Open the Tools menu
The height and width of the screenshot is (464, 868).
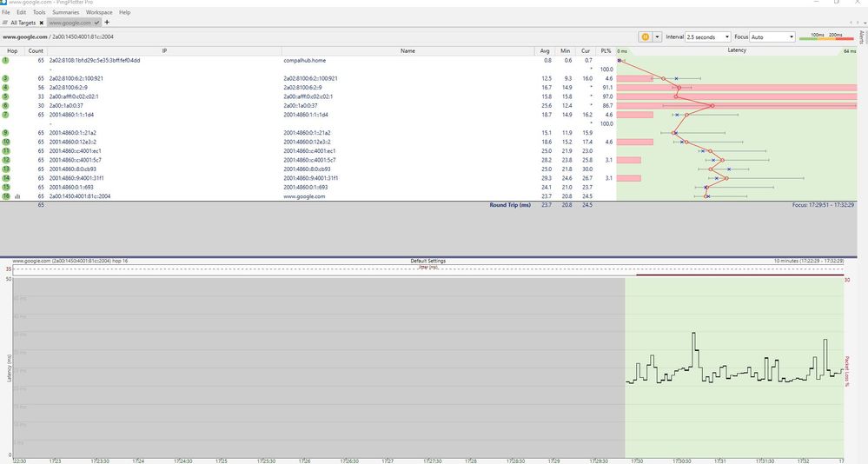coord(39,12)
